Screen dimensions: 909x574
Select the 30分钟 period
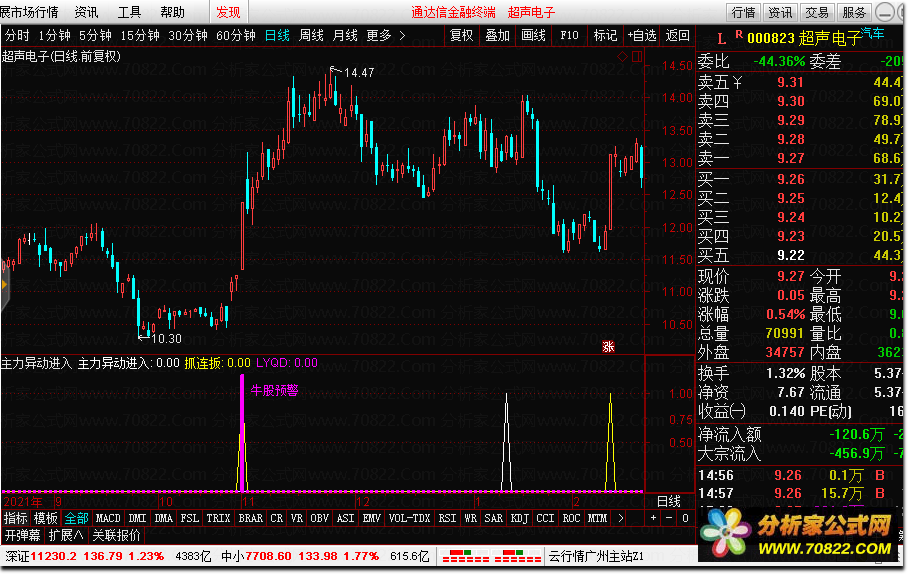(188, 35)
